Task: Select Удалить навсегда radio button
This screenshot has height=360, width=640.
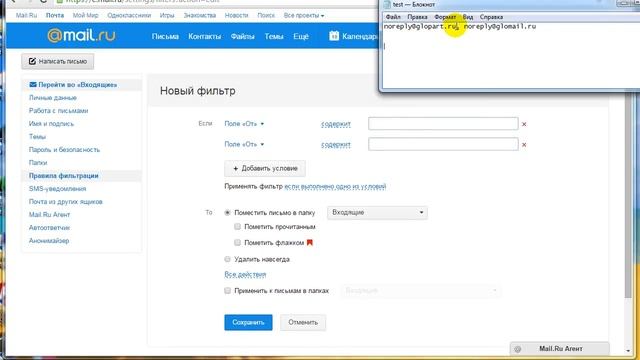Action: click(x=227, y=259)
